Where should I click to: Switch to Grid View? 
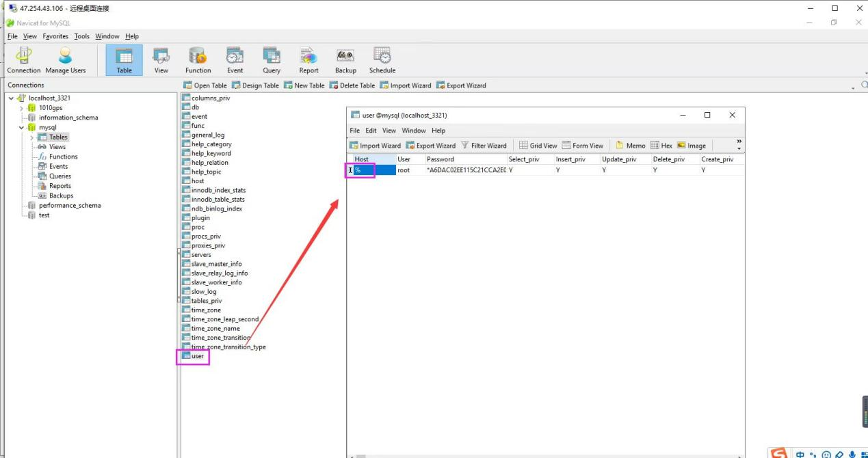(x=538, y=146)
